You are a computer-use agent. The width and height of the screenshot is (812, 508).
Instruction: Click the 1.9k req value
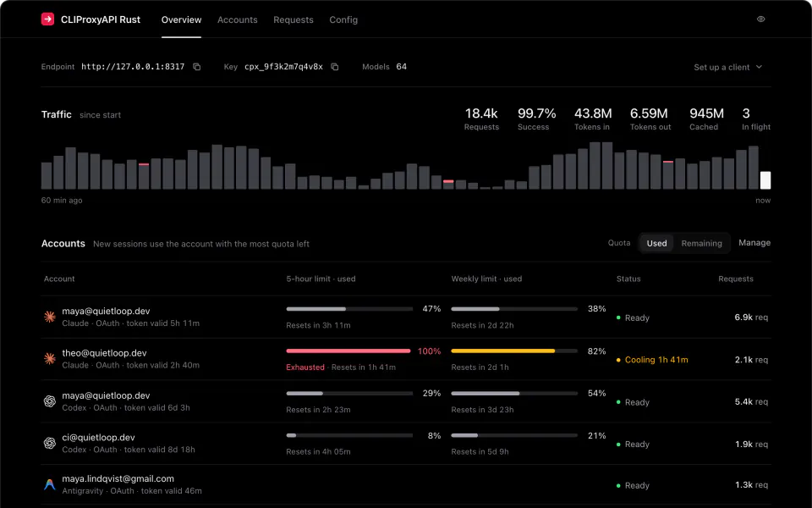tap(751, 444)
